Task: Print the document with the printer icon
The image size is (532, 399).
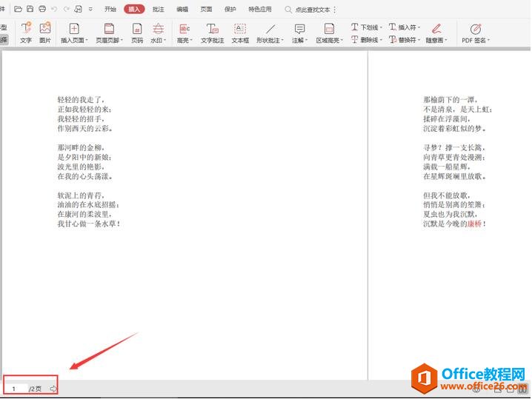Action: 42,9
